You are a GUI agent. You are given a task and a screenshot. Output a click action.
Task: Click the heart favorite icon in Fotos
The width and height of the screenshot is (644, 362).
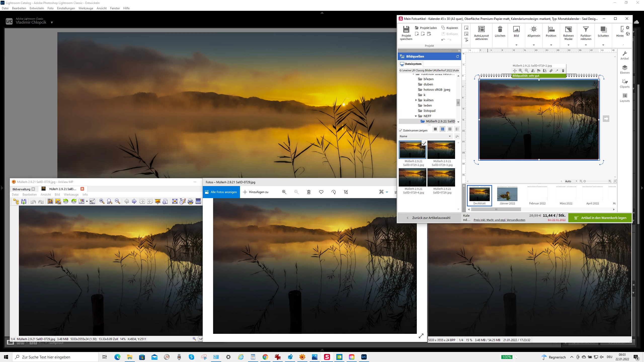(321, 192)
